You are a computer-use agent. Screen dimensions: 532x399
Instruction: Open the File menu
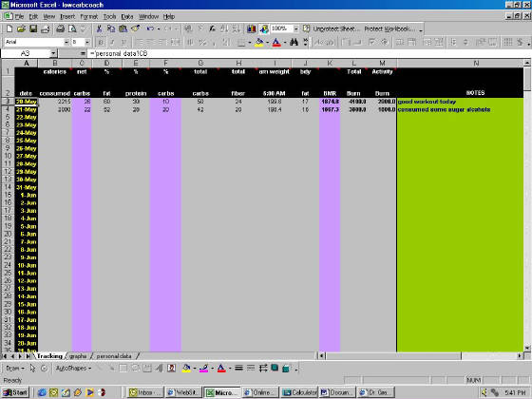(19, 16)
